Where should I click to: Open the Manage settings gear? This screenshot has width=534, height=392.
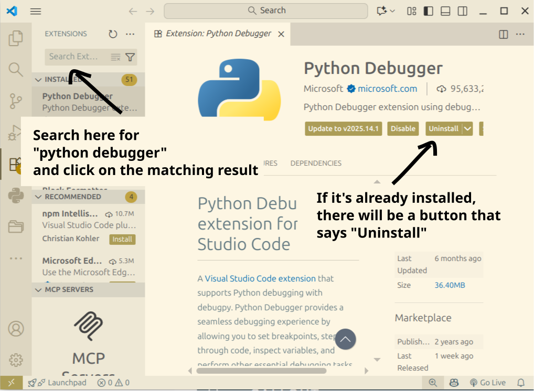coord(16,360)
